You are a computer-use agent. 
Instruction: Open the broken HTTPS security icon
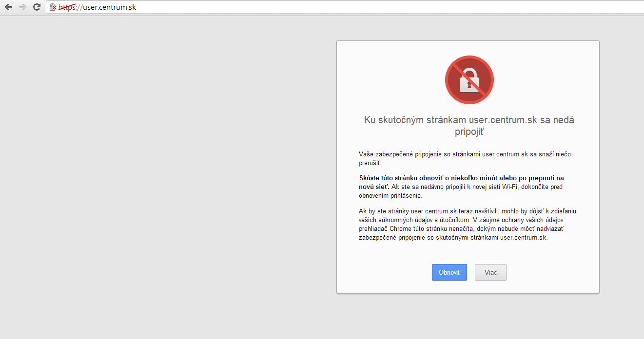[x=53, y=7]
